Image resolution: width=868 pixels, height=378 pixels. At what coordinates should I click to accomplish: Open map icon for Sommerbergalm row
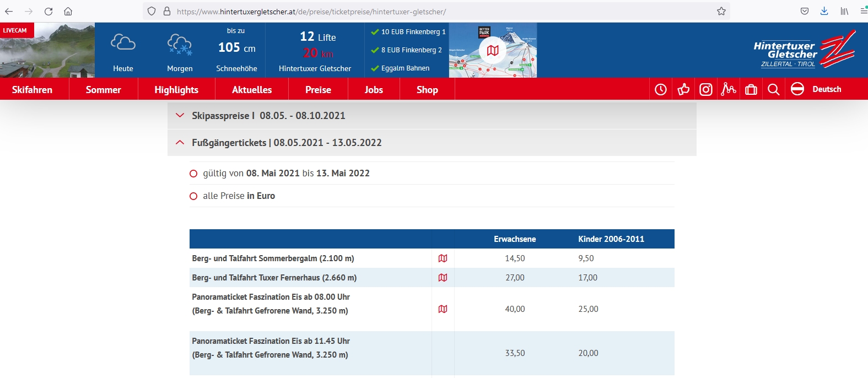click(443, 258)
